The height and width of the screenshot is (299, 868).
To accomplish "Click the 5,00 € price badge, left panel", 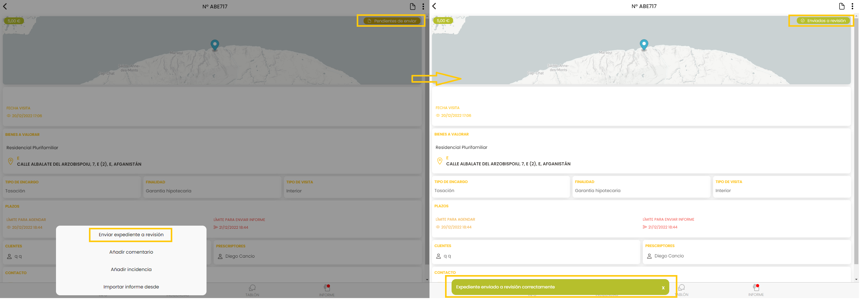I will tap(14, 21).
